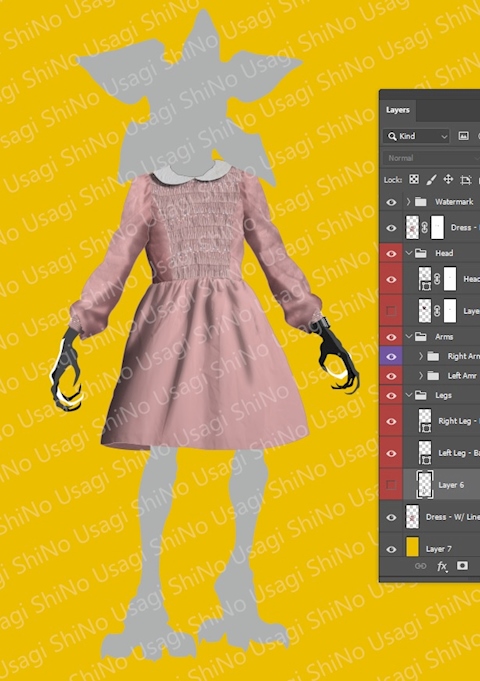Image resolution: width=480 pixels, height=681 pixels.
Task: Collapse the Head group
Action: tap(408, 253)
